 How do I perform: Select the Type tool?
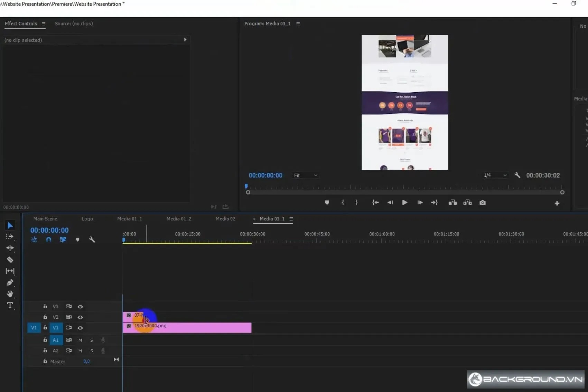[x=10, y=305]
